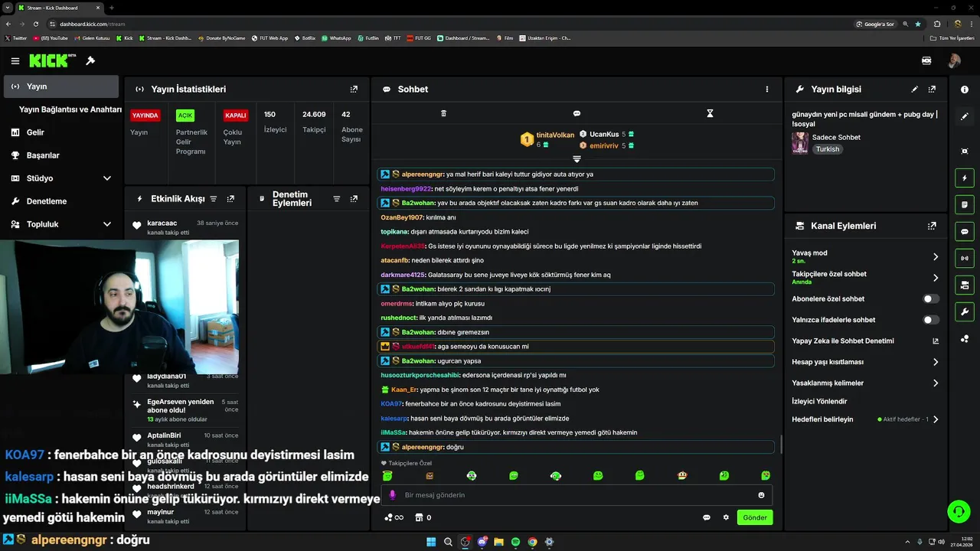Image resolution: width=980 pixels, height=551 pixels.
Task: Click the chat bubble icon in right sidebar
Action: [965, 232]
